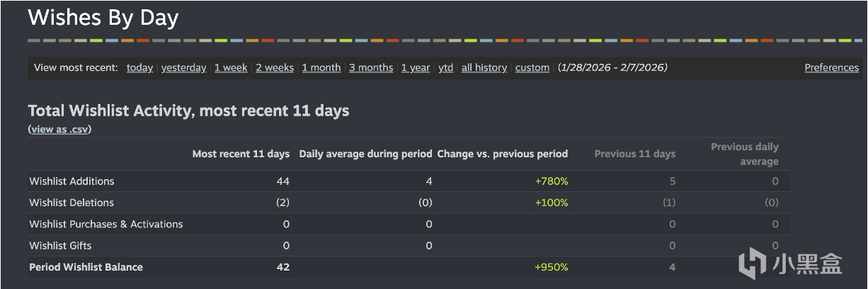The width and height of the screenshot is (868, 289).
Task: Click the +780% change value
Action: (x=552, y=181)
